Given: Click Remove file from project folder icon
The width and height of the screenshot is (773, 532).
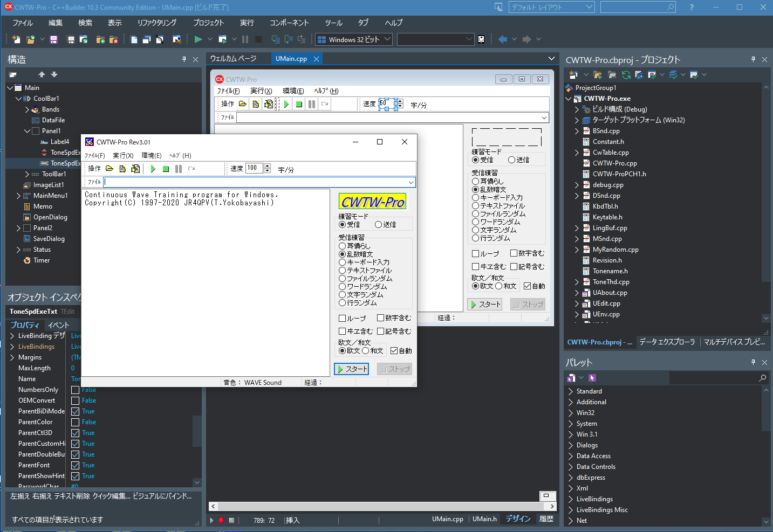Looking at the screenshot, I should coord(113,39).
